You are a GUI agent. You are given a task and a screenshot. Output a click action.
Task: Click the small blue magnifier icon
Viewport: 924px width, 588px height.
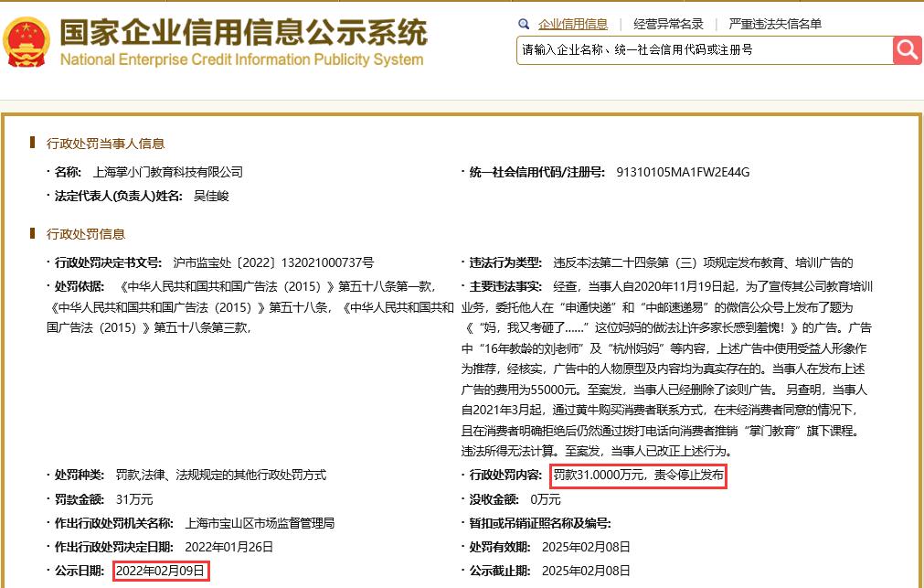524,24
